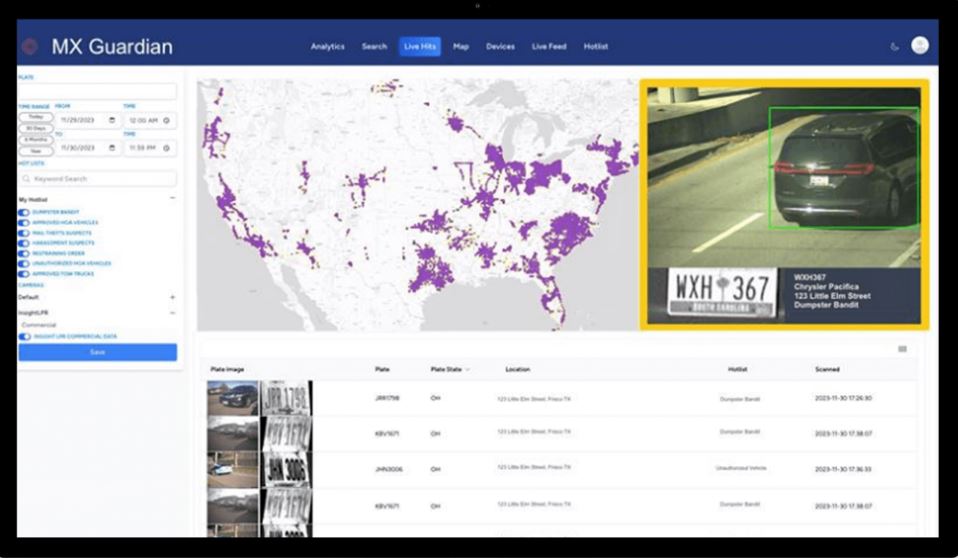
Task: Click the clock icon for 12:00 AM time
Action: (x=166, y=120)
